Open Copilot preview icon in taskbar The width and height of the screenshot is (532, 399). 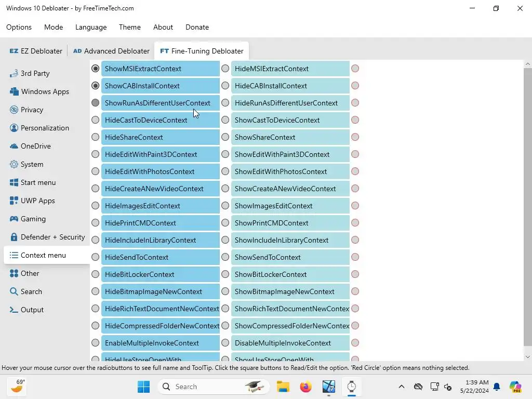[x=515, y=387]
